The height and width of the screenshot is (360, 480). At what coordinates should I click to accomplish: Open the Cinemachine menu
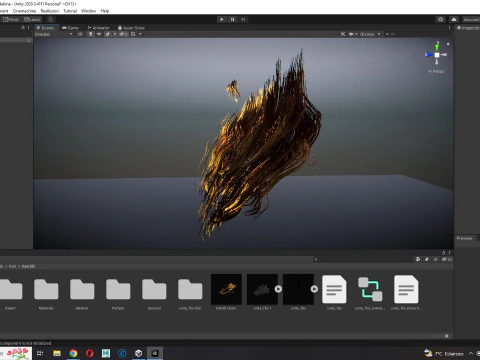24,11
